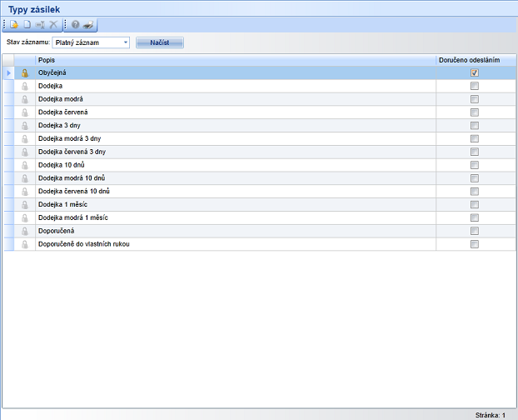This screenshot has height=420, width=518.
Task: Select the Dodejka červená 10 dnů row text
Action: [73, 192]
